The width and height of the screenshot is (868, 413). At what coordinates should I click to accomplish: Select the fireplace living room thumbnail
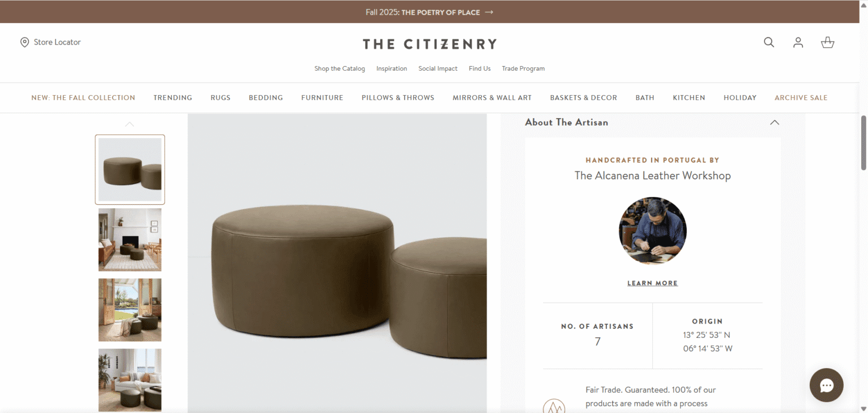pos(130,240)
